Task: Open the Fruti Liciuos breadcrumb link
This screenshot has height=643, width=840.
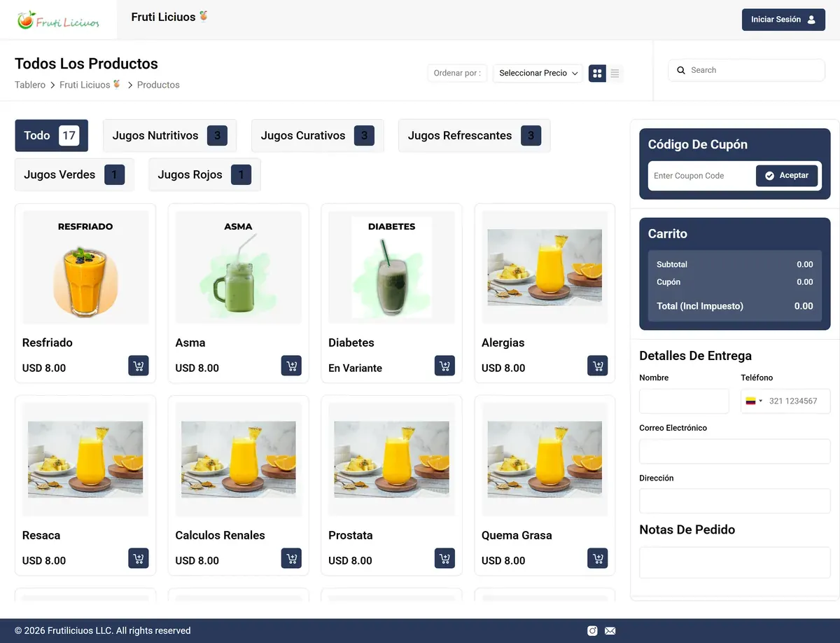Action: (x=90, y=85)
